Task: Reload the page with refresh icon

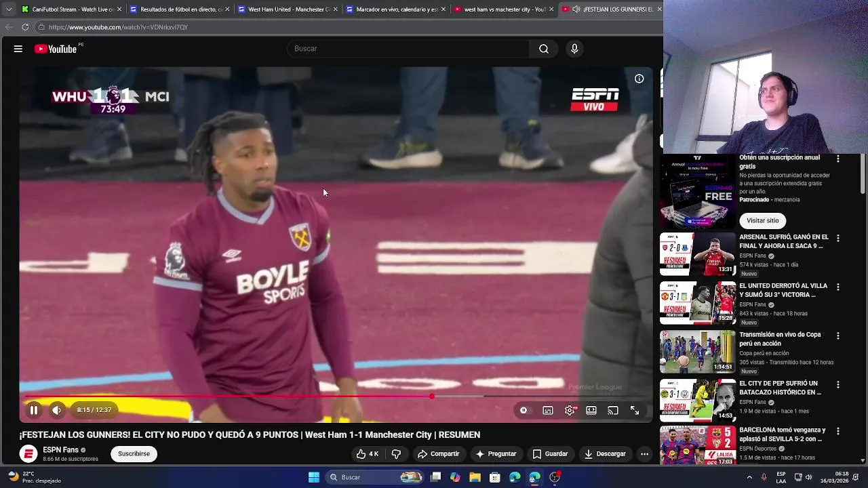Action: point(25,27)
